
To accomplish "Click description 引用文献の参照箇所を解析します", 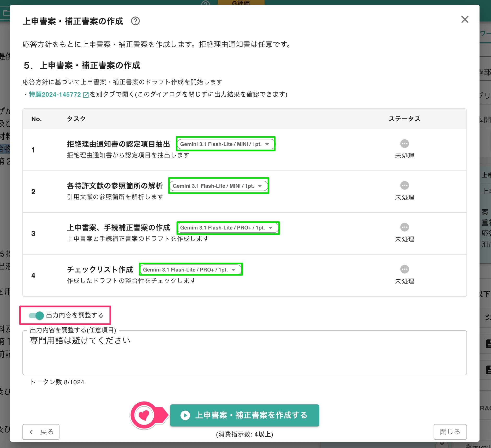I will (115, 197).
